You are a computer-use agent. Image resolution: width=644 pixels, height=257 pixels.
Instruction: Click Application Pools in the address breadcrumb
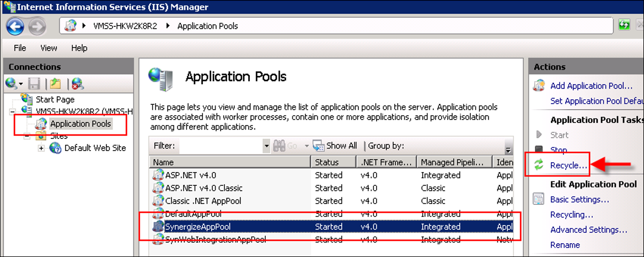208,26
